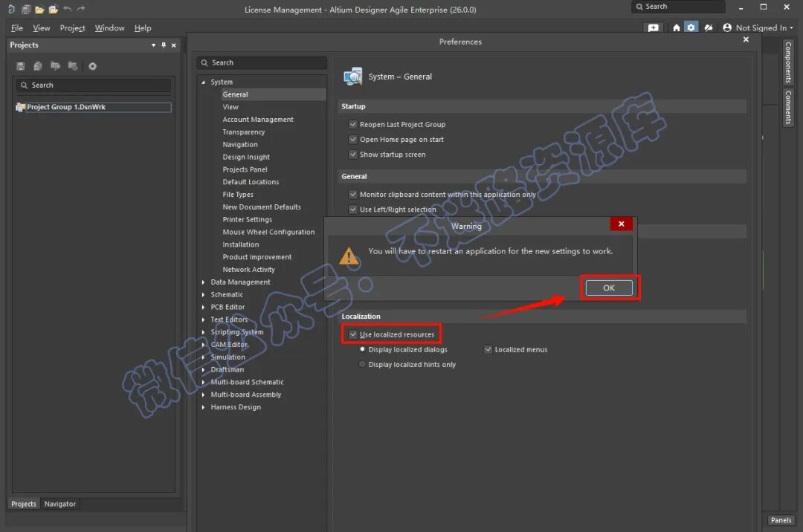Open the Help menu
The height and width of the screenshot is (532, 803).
[x=142, y=28]
